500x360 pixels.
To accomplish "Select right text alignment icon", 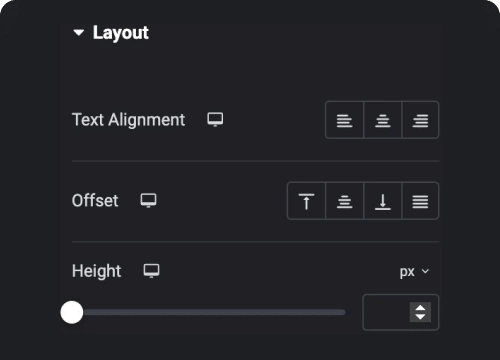I will 420,120.
